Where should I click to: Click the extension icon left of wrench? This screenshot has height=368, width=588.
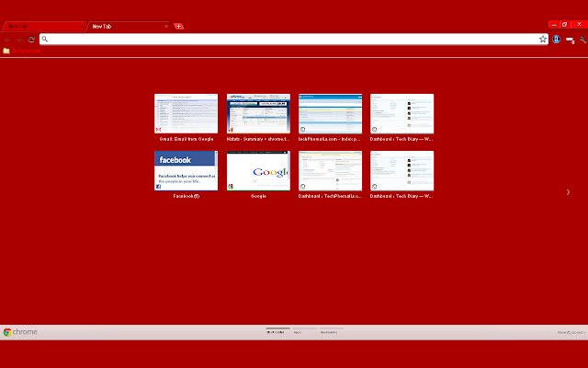click(570, 40)
